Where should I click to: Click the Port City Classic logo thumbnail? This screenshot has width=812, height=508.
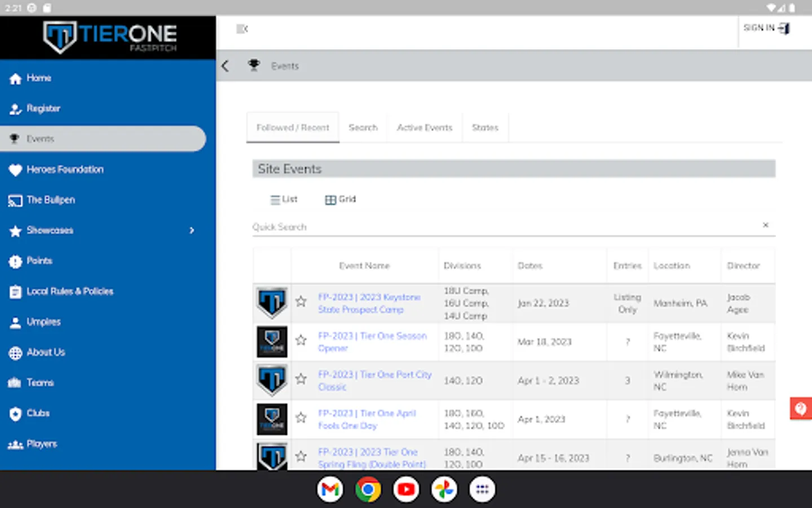[272, 380]
